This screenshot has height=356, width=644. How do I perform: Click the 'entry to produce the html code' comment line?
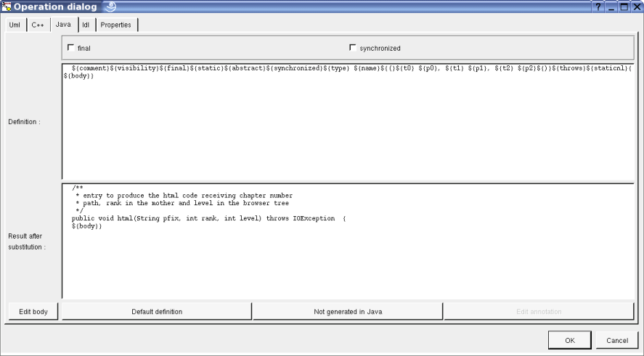click(184, 196)
